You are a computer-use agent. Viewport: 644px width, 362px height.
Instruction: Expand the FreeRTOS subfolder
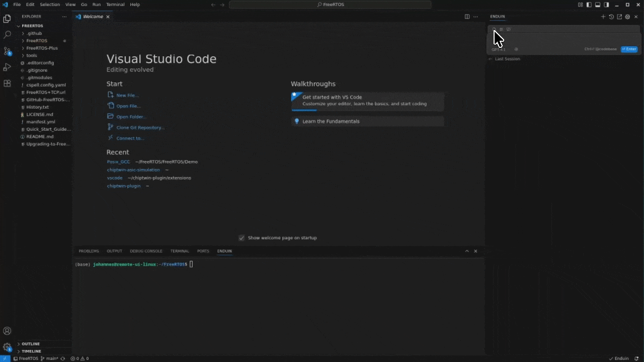(x=37, y=41)
